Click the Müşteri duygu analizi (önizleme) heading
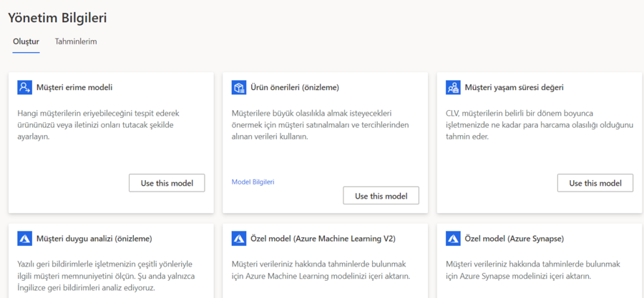The width and height of the screenshot is (644, 298). click(94, 238)
